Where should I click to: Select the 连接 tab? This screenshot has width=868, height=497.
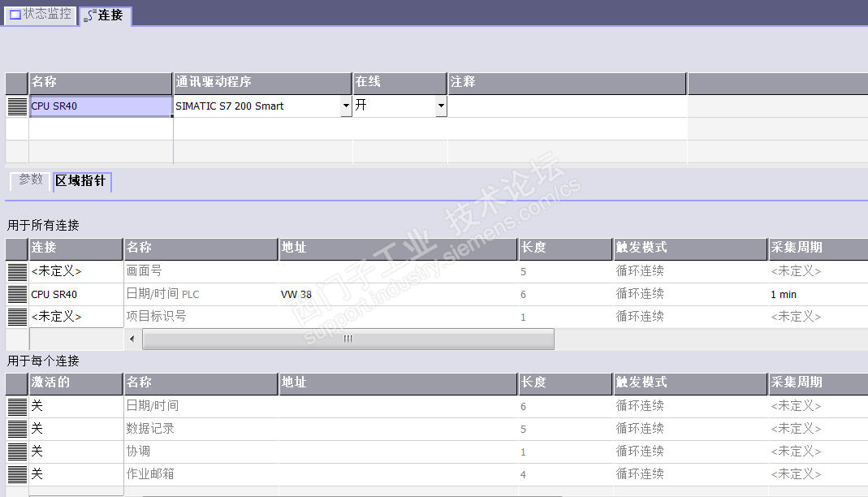106,15
